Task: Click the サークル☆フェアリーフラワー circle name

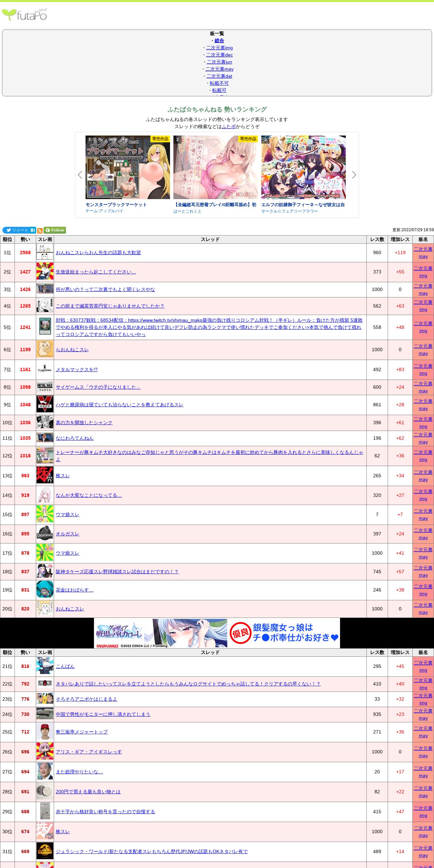Action: click(290, 211)
